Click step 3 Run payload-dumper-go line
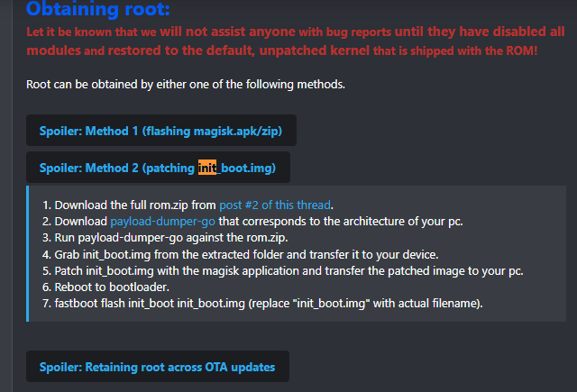Screen dimensions: 577x392 point(165,238)
